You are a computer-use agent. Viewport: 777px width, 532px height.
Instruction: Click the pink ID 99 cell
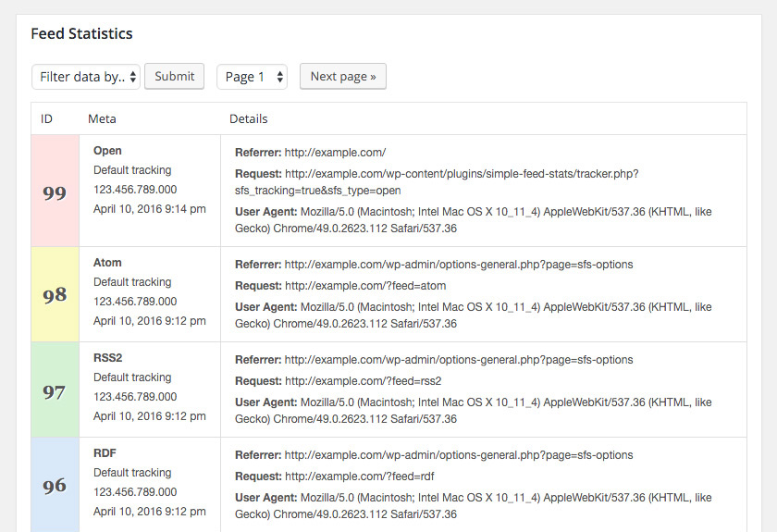(x=55, y=192)
